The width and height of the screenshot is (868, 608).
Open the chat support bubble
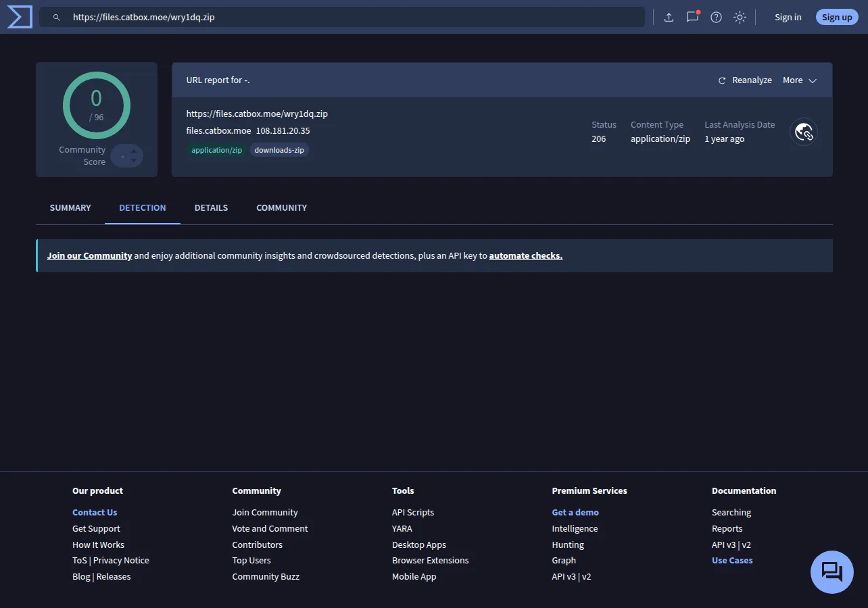coord(831,572)
